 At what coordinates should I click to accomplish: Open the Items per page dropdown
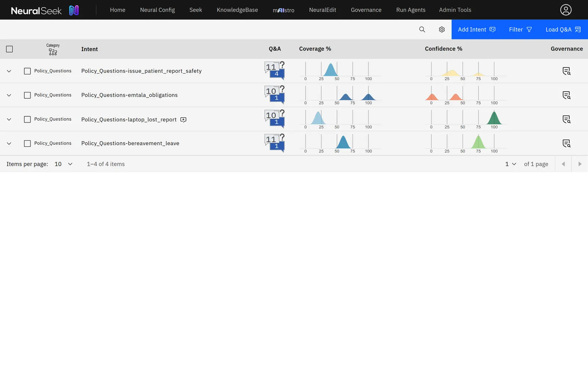[64, 164]
